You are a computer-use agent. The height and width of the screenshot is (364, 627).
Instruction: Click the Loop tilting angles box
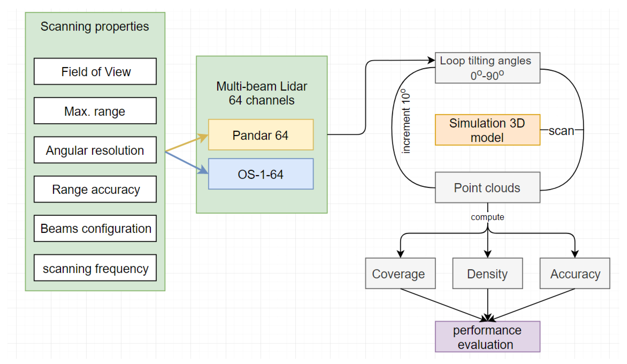pos(487,68)
